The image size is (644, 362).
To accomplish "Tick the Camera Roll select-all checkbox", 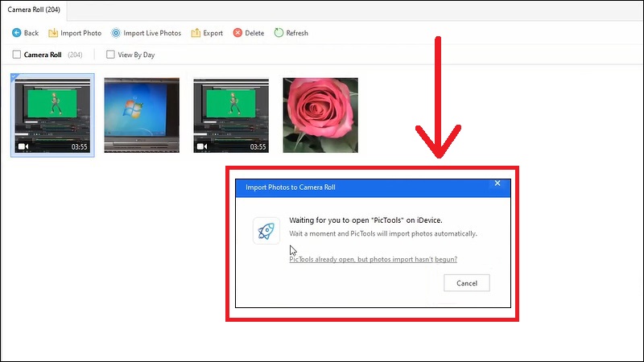I will 16,55.
